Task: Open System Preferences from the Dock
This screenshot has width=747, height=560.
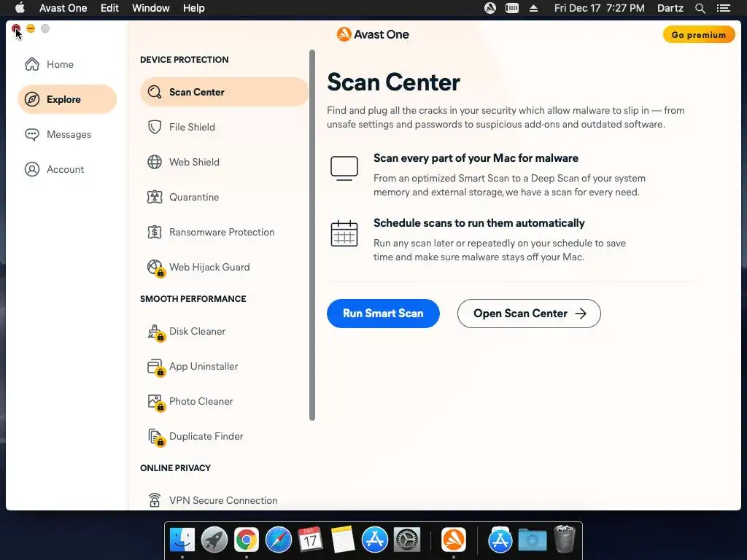Action: point(406,540)
